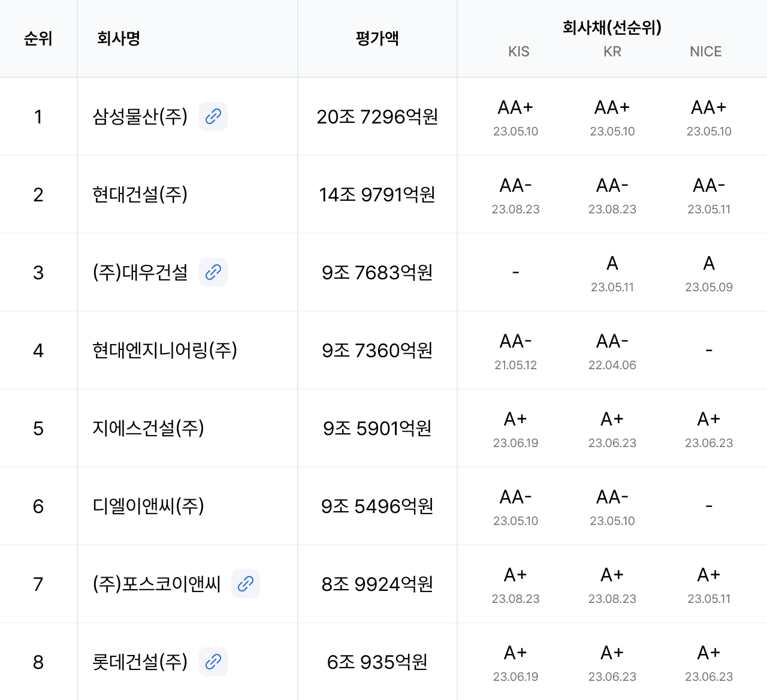767x700 pixels.
Task: Select 대우건설's NICE rating dated 23.05.09
Action: pos(709,273)
